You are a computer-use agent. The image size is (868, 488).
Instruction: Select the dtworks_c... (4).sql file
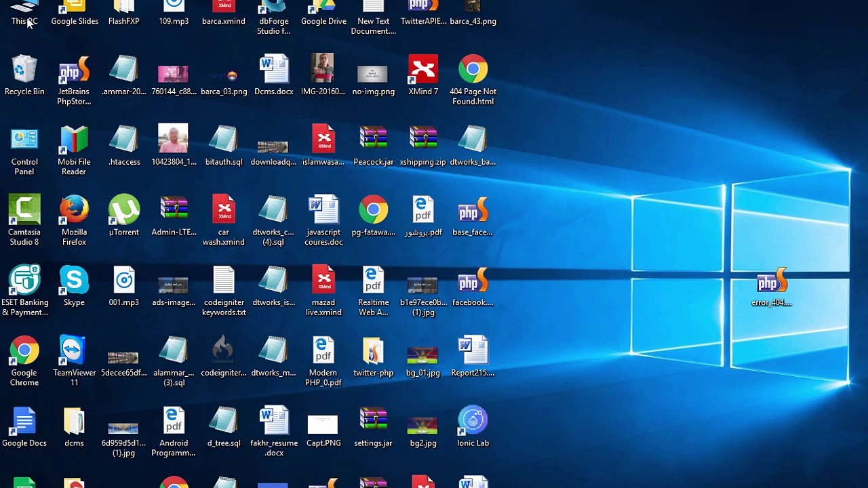point(274,221)
